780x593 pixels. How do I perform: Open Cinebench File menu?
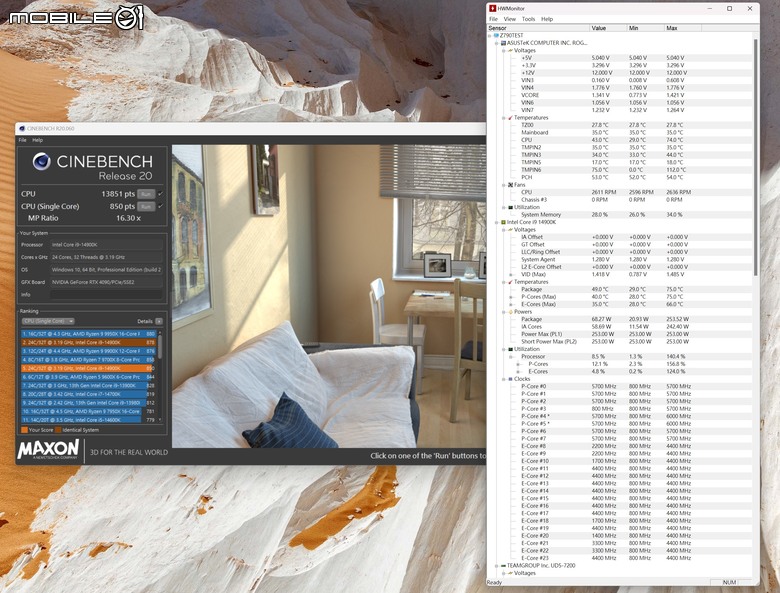pyautogui.click(x=22, y=140)
